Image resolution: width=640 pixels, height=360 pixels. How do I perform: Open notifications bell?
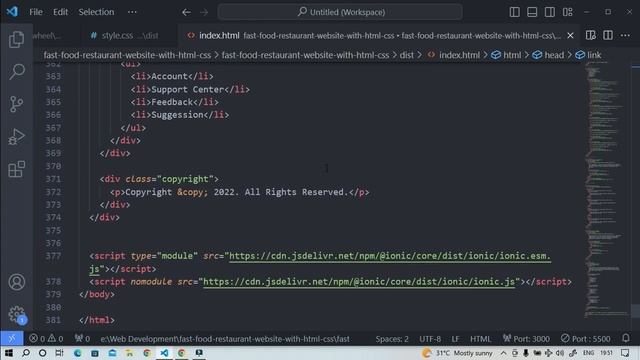[626, 338]
